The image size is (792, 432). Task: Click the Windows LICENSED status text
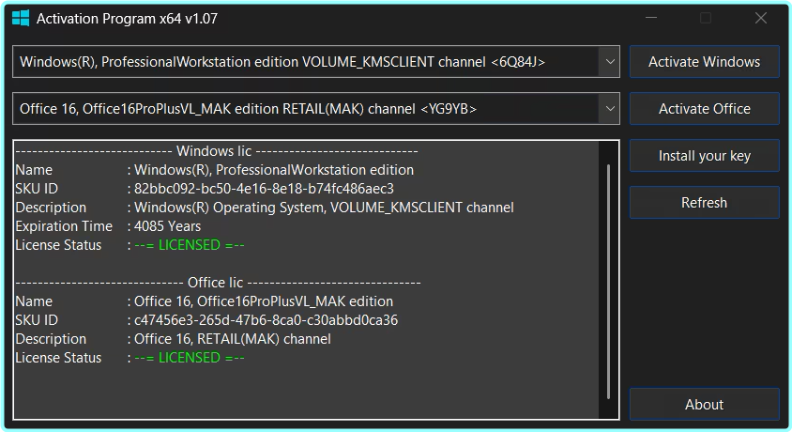click(189, 245)
